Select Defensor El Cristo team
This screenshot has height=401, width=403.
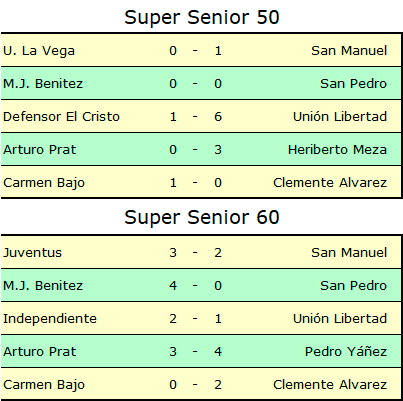[61, 117]
